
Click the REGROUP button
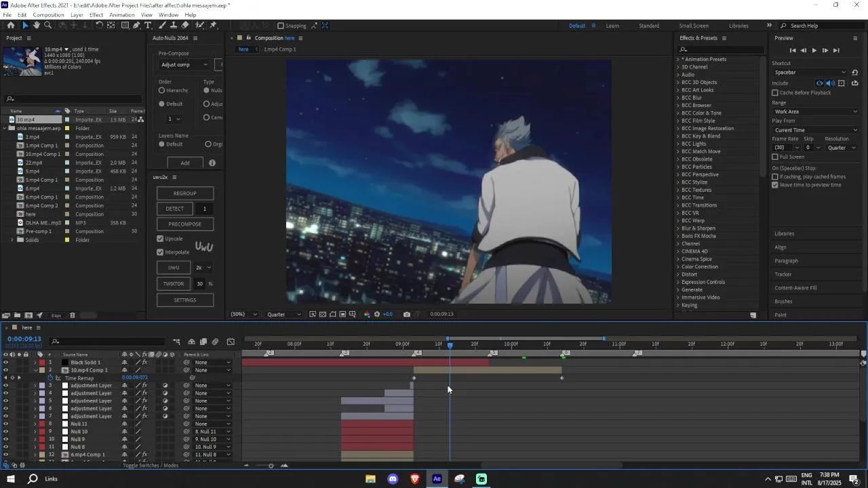click(185, 193)
